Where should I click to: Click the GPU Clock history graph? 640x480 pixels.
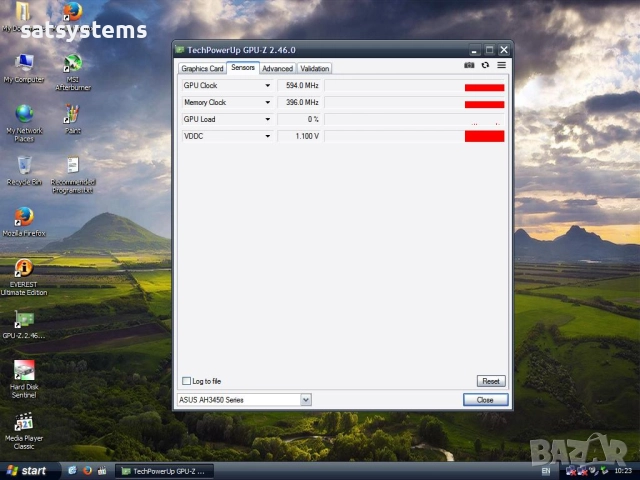pyautogui.click(x=415, y=85)
